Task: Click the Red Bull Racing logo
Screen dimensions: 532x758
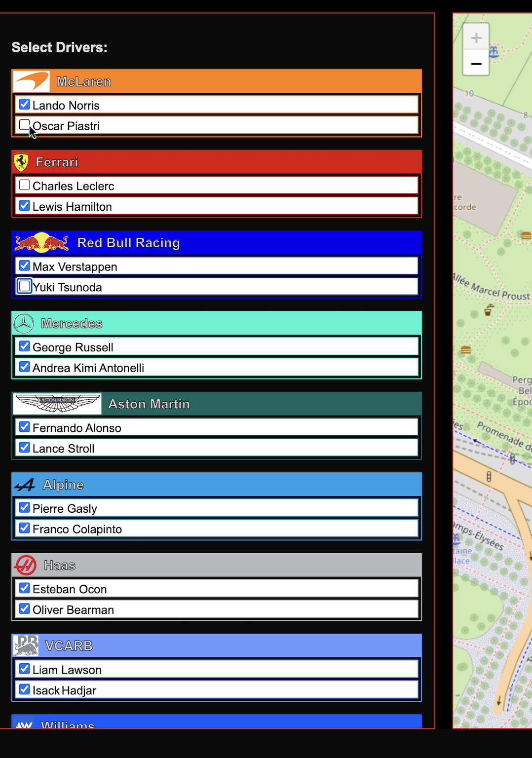Action: (x=42, y=242)
